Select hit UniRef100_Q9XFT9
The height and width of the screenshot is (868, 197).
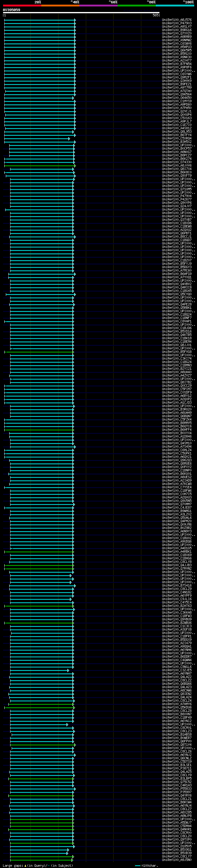[177, 176]
